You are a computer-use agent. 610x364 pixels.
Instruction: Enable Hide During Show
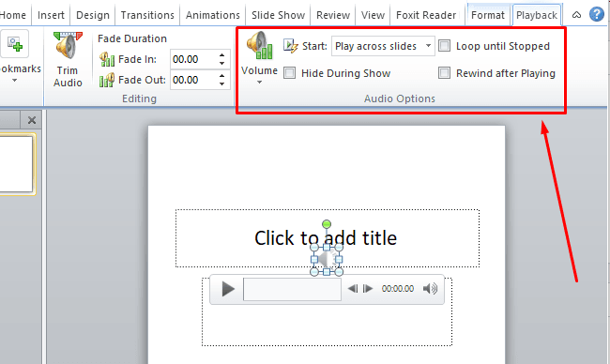click(289, 73)
